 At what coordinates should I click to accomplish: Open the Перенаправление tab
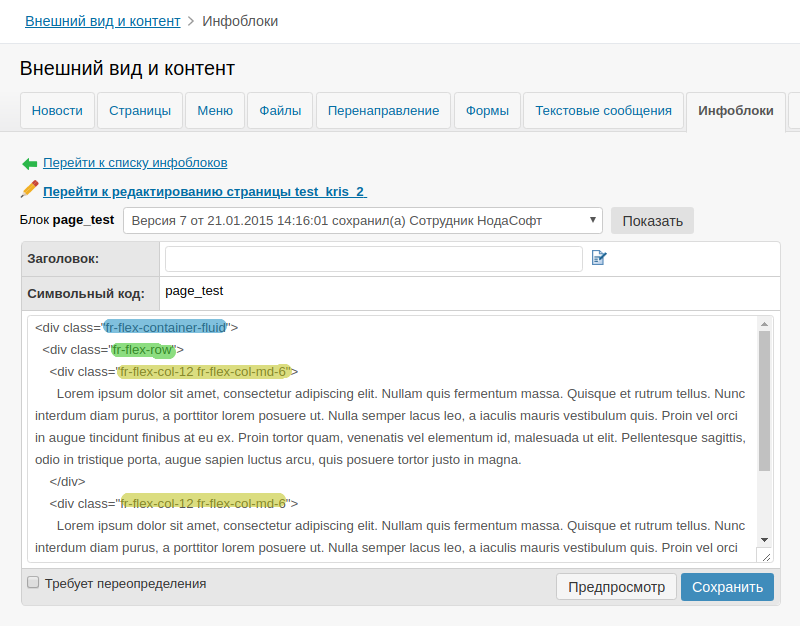coord(383,111)
